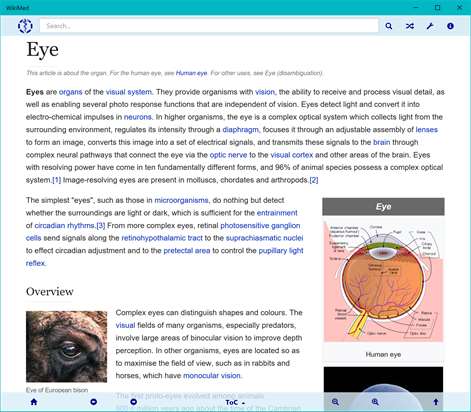
Task: Navigate forward with the right arrow icon
Action: click(133, 402)
